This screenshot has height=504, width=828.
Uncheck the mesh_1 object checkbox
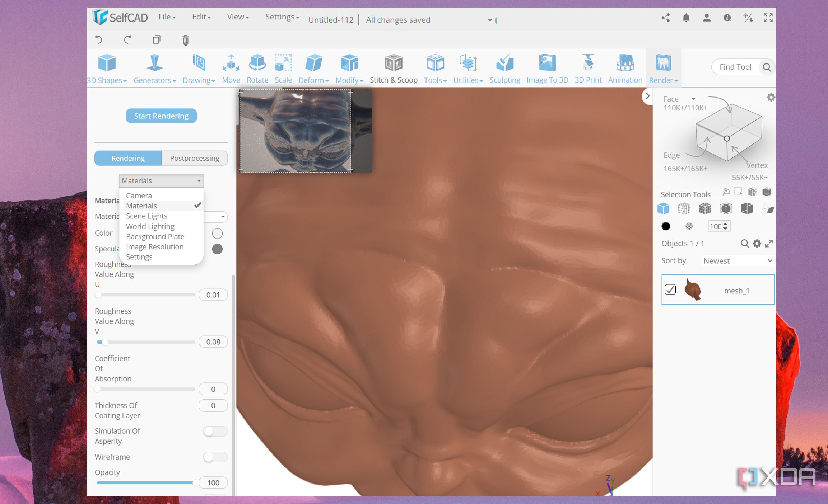tap(670, 289)
